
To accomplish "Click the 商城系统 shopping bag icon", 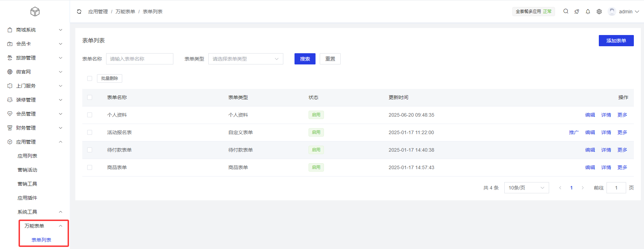I will tap(10, 30).
